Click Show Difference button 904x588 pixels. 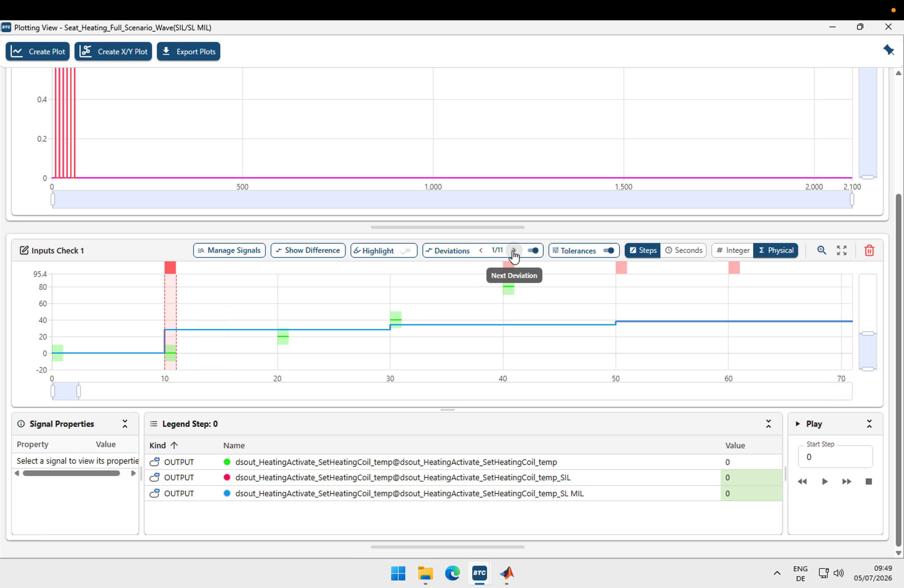tap(308, 251)
